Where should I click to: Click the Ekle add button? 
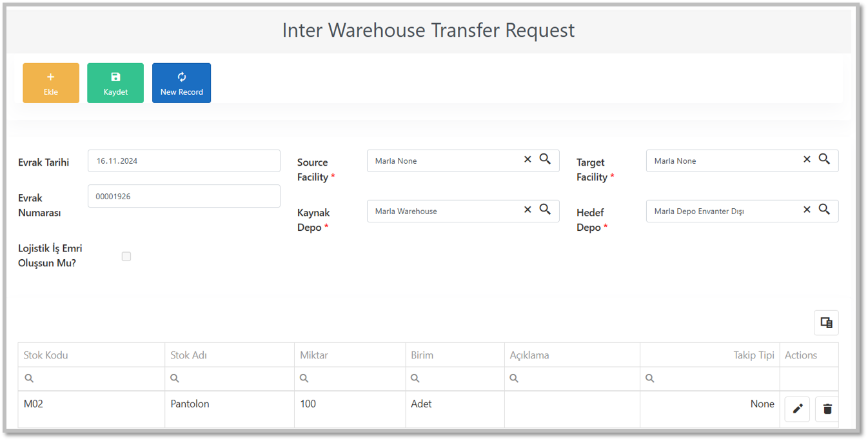pyautogui.click(x=51, y=83)
